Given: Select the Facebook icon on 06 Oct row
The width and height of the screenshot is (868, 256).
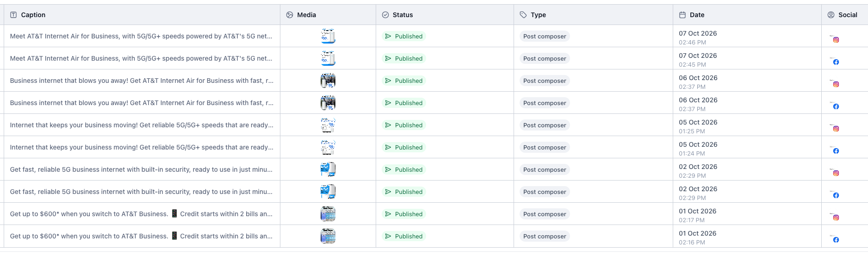Looking at the screenshot, I should [x=836, y=106].
